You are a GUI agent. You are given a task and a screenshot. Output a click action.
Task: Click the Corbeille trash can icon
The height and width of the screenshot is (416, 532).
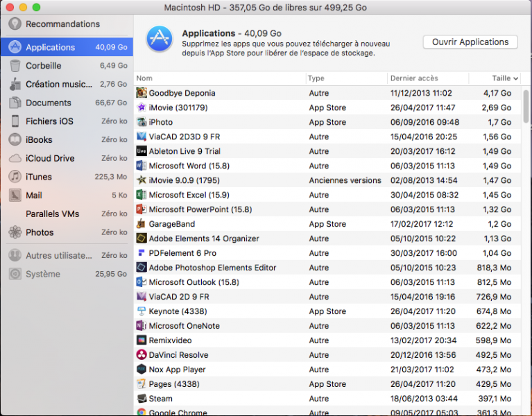click(15, 66)
